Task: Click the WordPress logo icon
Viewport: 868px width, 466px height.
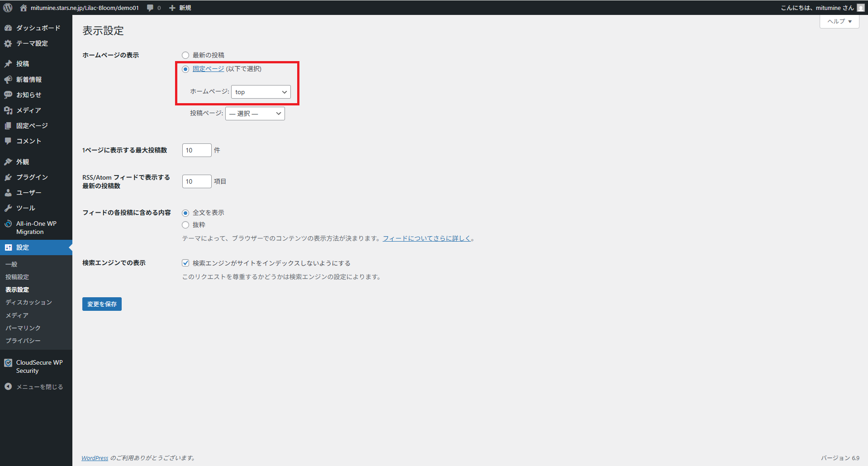Action: tap(8, 8)
